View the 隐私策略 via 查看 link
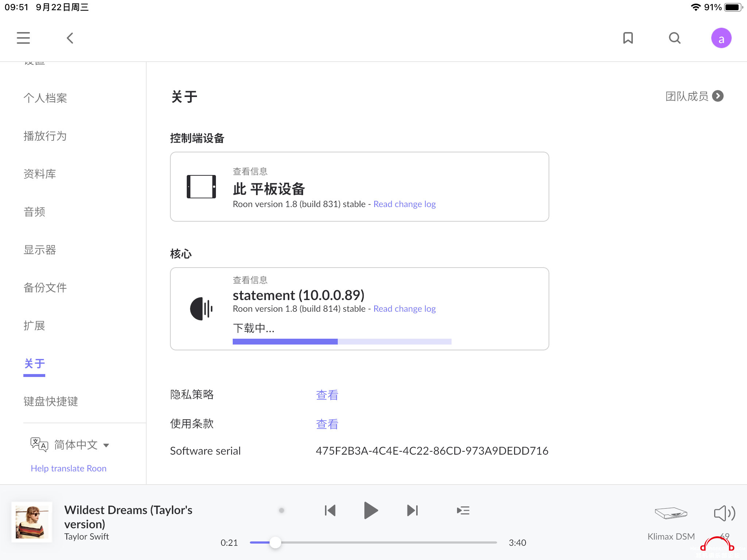Screen dimensions: 747x560 tap(327, 395)
